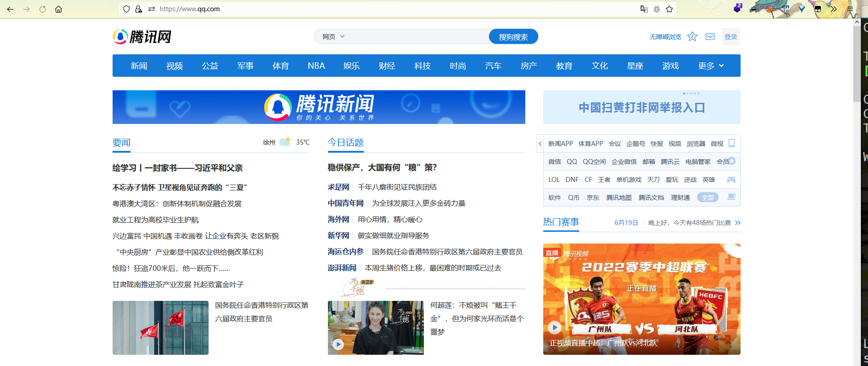Toggle the 全部 pill in the services panel

(x=707, y=198)
